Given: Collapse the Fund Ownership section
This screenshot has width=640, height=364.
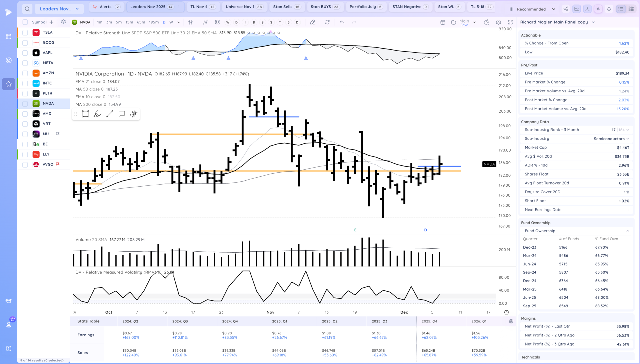Looking at the screenshot, I should [628, 231].
